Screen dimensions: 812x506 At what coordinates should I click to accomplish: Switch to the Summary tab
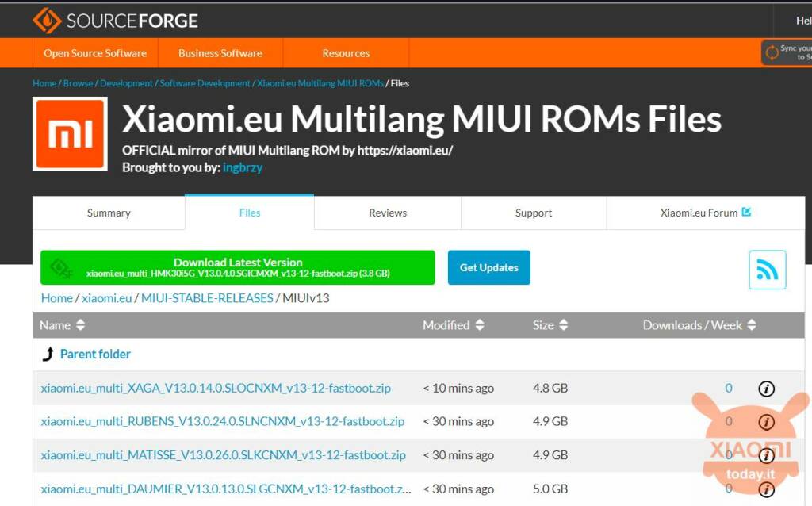[x=109, y=213]
